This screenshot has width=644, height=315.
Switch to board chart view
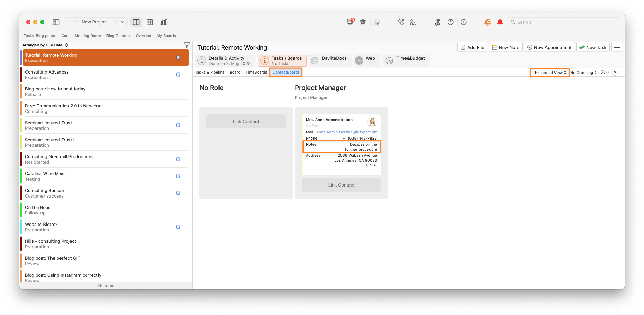164,22
